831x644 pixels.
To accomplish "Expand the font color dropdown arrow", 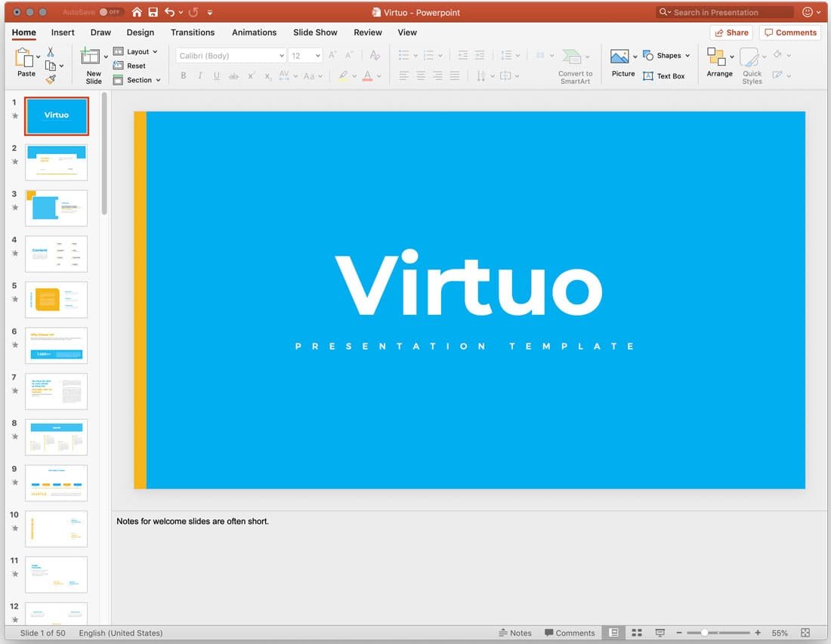I will [377, 75].
